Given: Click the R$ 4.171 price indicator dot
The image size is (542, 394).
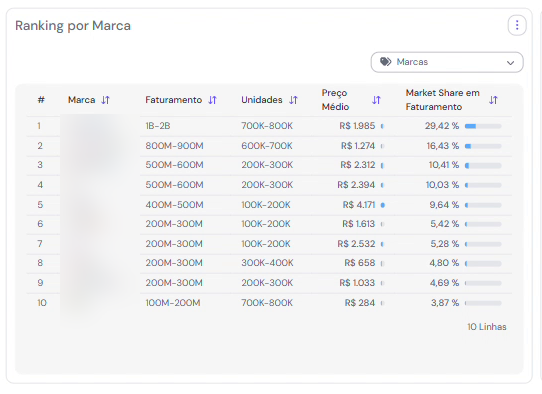Looking at the screenshot, I should [x=383, y=205].
